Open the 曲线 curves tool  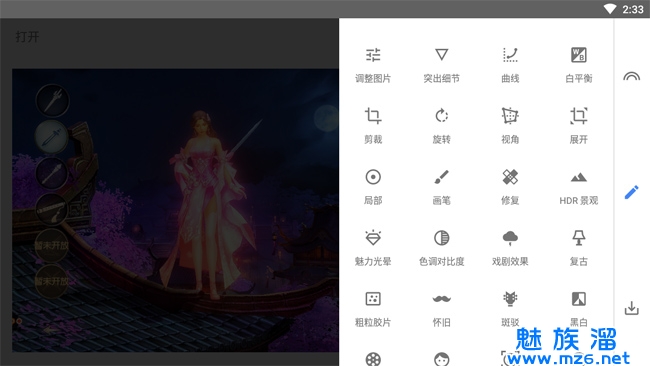510,65
